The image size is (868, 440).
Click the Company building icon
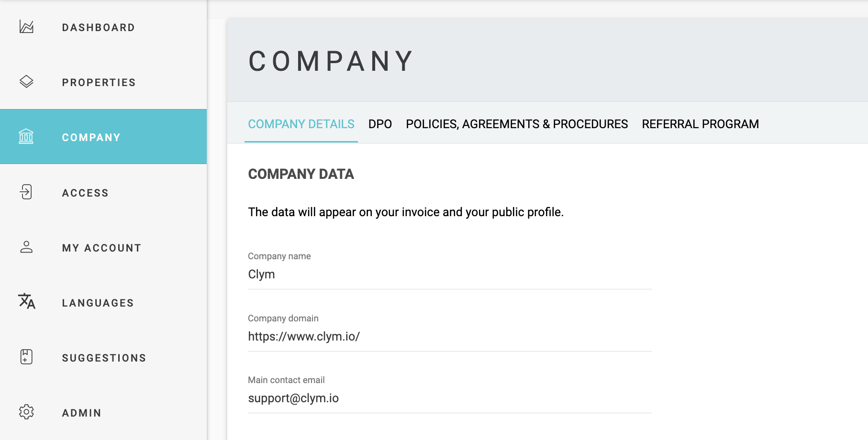(26, 137)
